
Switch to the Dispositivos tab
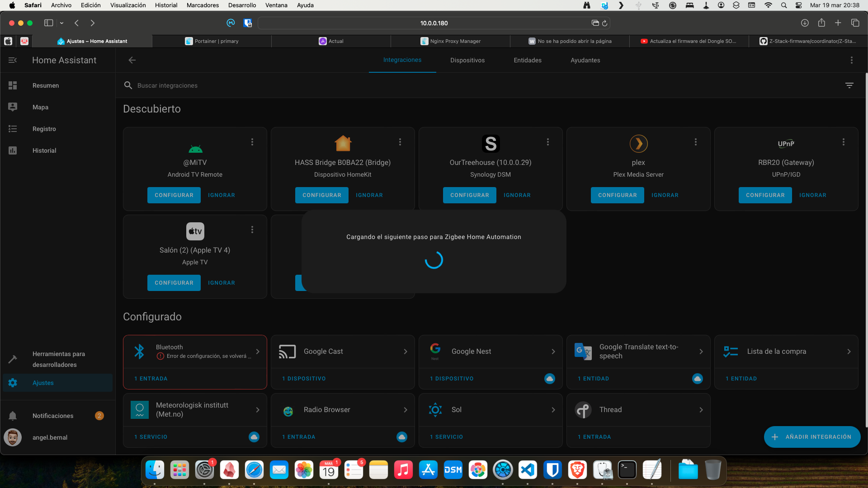(467, 60)
